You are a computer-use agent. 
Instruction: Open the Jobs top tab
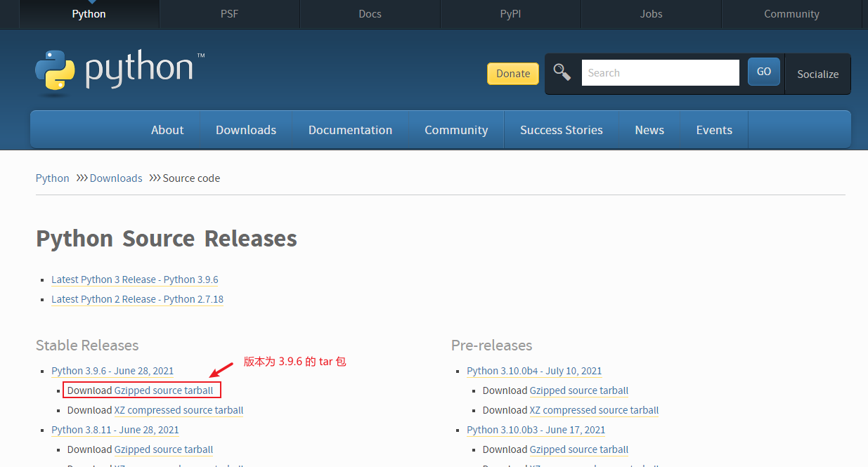coord(651,14)
